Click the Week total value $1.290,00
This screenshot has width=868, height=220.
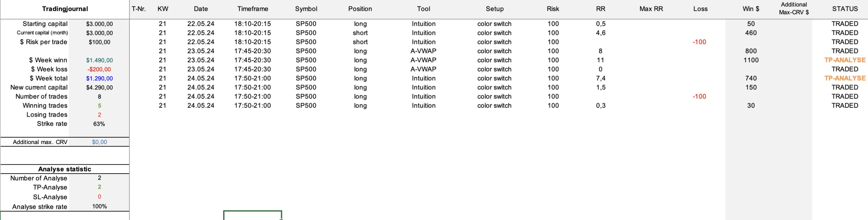[99, 79]
